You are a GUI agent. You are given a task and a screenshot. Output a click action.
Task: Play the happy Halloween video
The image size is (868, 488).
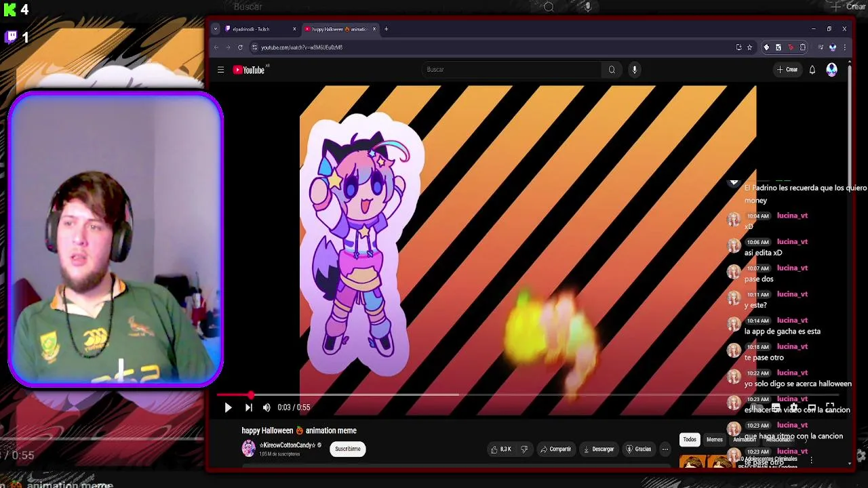point(228,407)
